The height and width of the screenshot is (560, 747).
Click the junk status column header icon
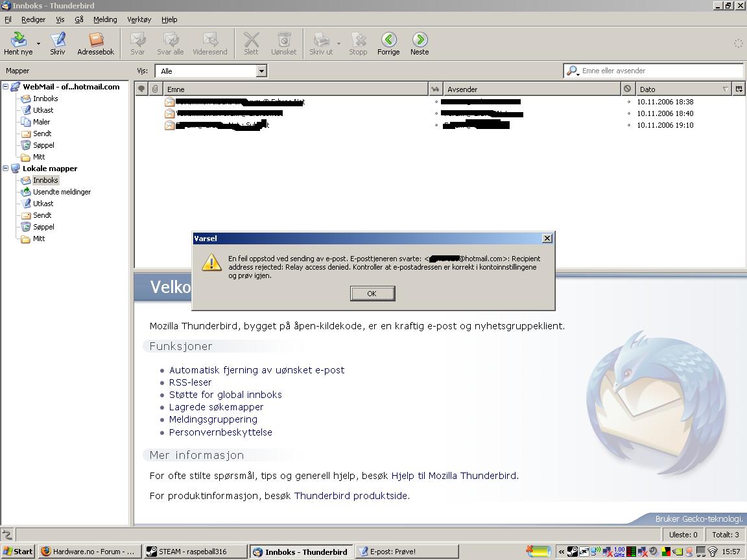pyautogui.click(x=628, y=89)
